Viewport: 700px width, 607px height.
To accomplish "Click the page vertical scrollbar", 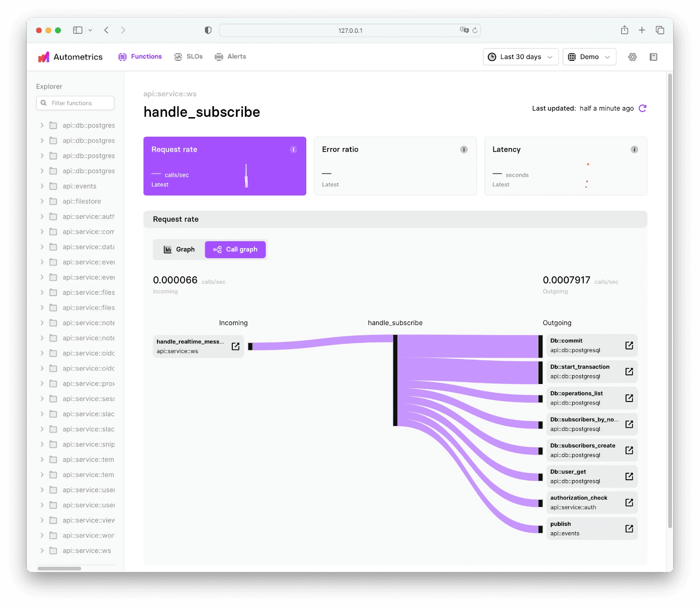I will [670, 302].
